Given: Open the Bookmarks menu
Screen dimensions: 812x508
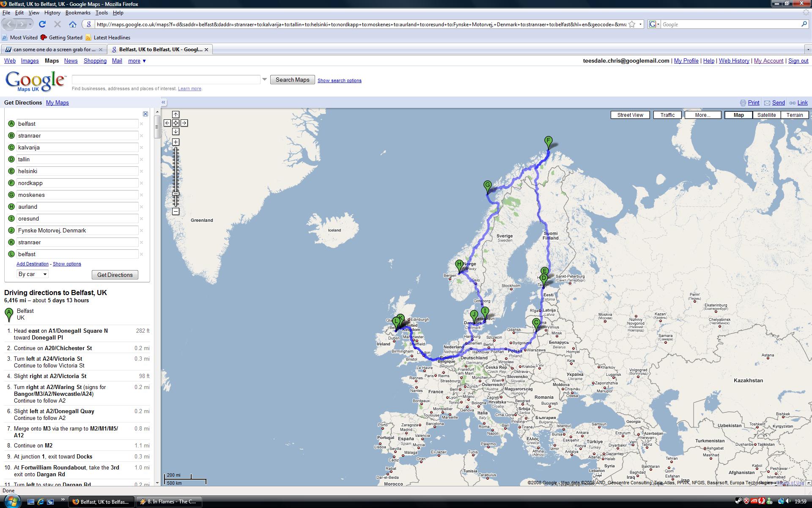Looking at the screenshot, I should [78, 13].
